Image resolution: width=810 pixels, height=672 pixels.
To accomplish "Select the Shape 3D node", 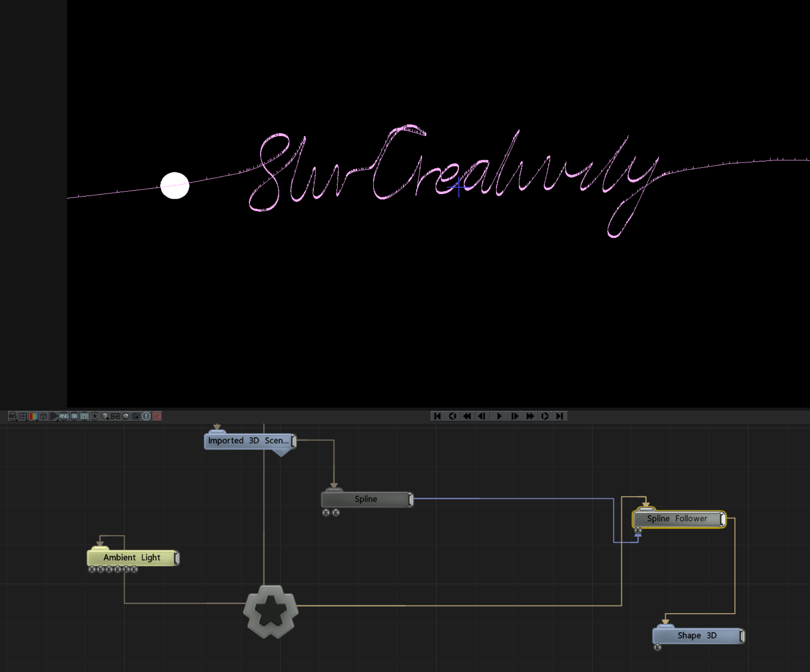I will click(698, 636).
